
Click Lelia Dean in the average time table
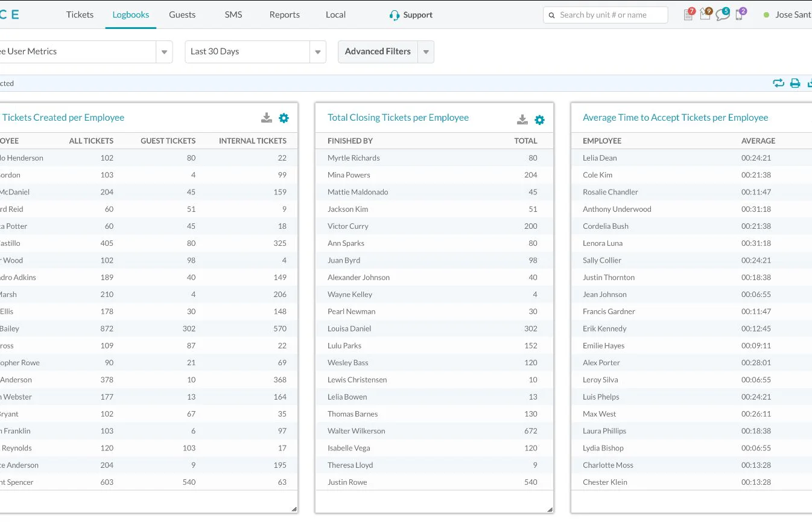pyautogui.click(x=600, y=158)
